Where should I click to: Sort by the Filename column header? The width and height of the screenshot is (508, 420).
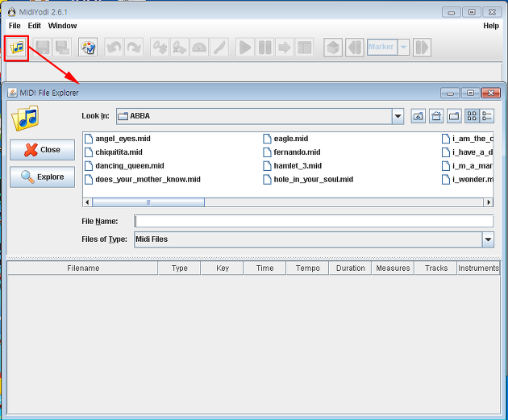point(83,268)
